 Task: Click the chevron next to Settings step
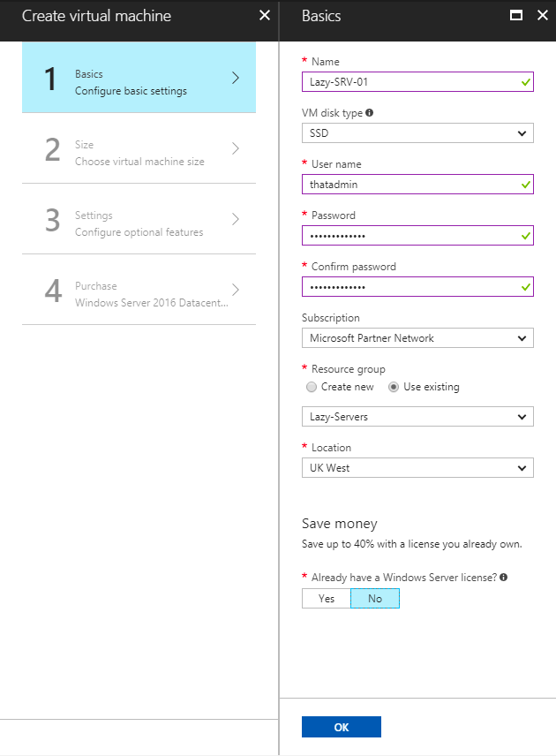pos(236,219)
